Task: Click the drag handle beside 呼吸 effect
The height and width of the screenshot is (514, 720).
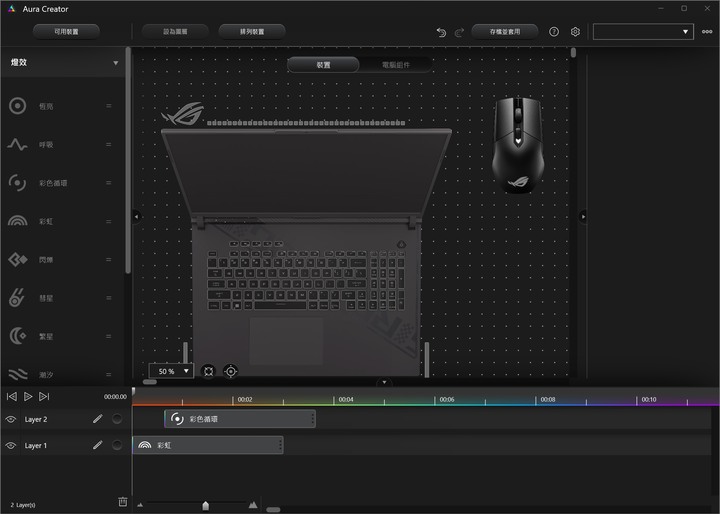Action: [109, 145]
